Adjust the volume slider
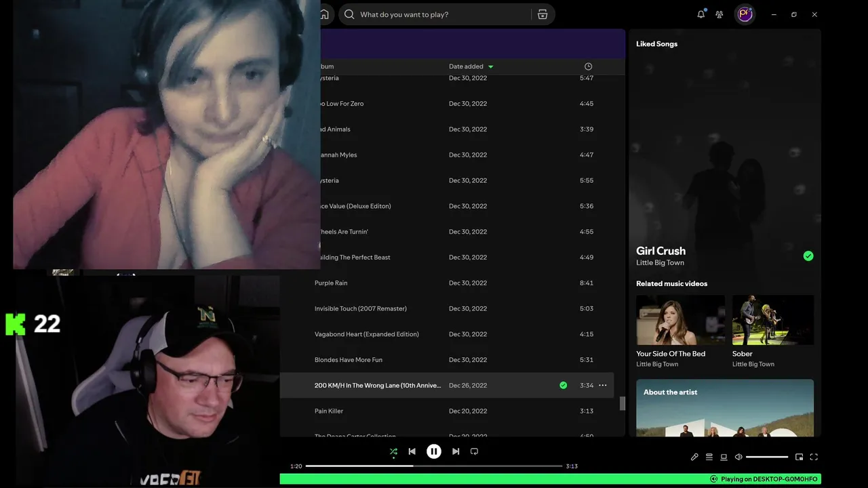The width and height of the screenshot is (868, 488). click(767, 457)
